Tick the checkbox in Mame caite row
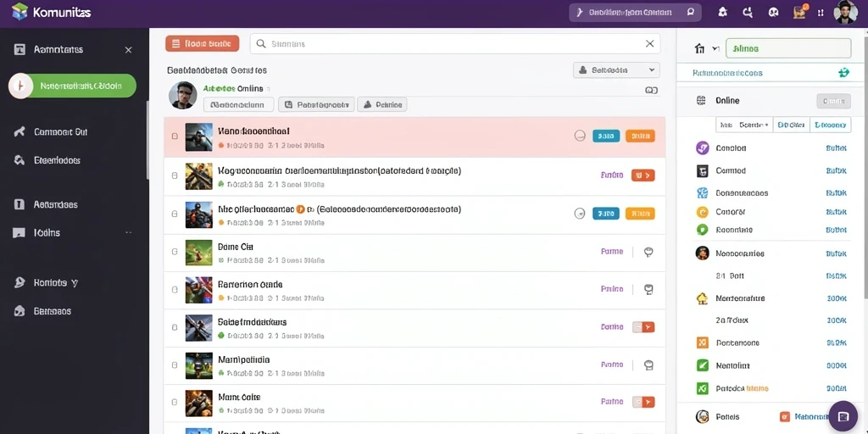868x434 pixels. click(x=175, y=403)
